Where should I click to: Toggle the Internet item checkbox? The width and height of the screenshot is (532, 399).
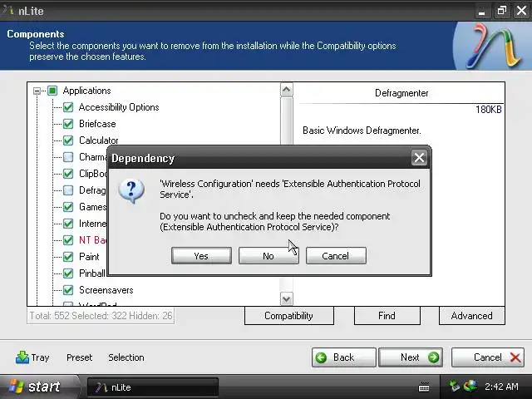68,224
